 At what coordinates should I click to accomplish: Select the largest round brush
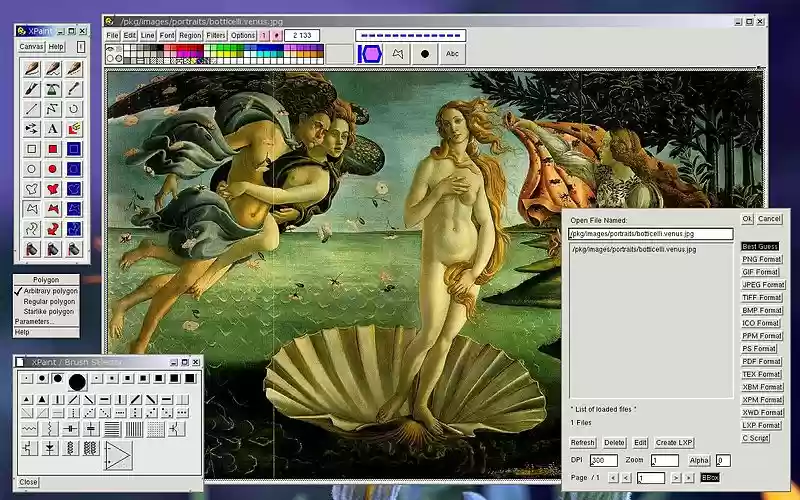(77, 379)
